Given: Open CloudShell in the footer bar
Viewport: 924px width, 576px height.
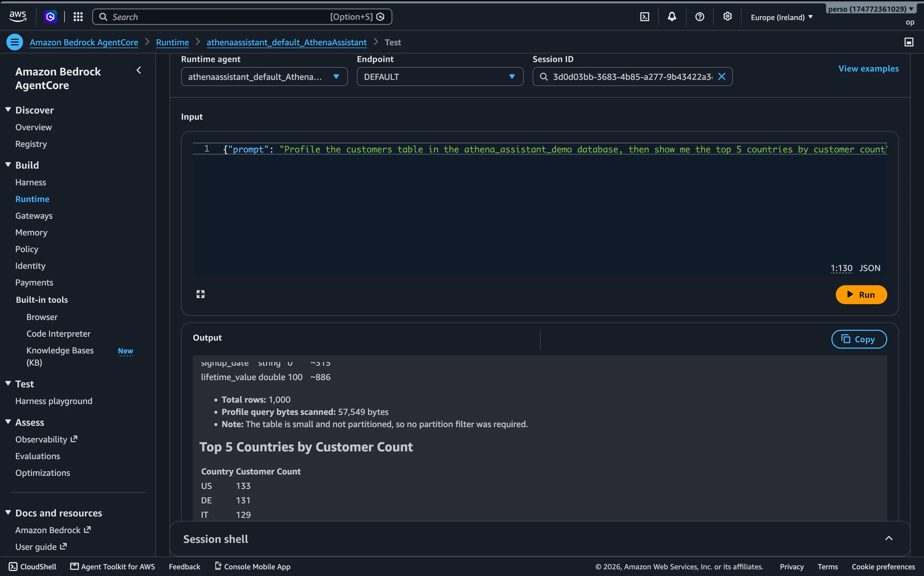Looking at the screenshot, I should coord(33,567).
